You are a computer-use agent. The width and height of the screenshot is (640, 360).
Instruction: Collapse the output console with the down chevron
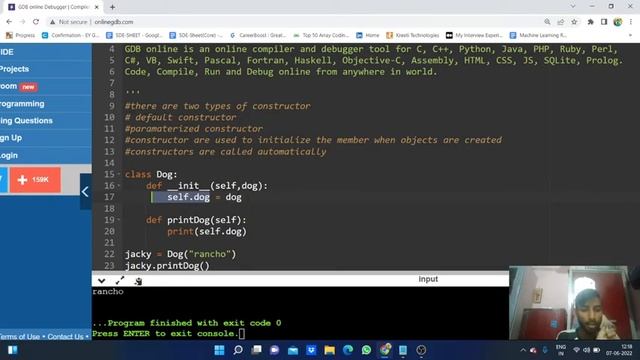click(x=102, y=280)
